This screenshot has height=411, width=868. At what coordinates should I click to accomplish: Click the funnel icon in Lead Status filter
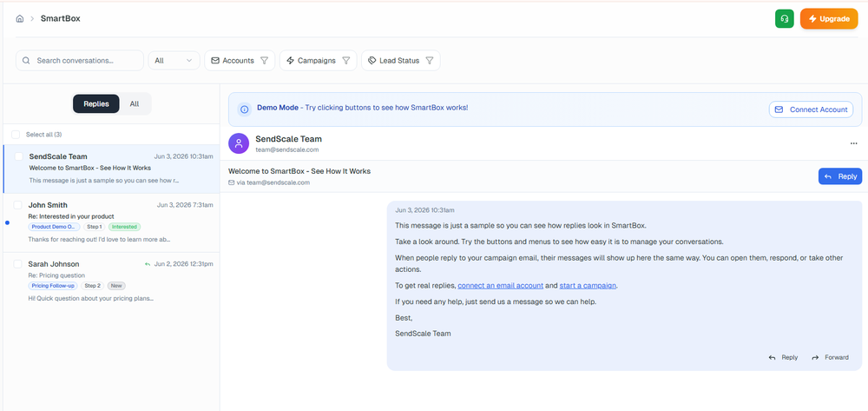[x=429, y=60]
